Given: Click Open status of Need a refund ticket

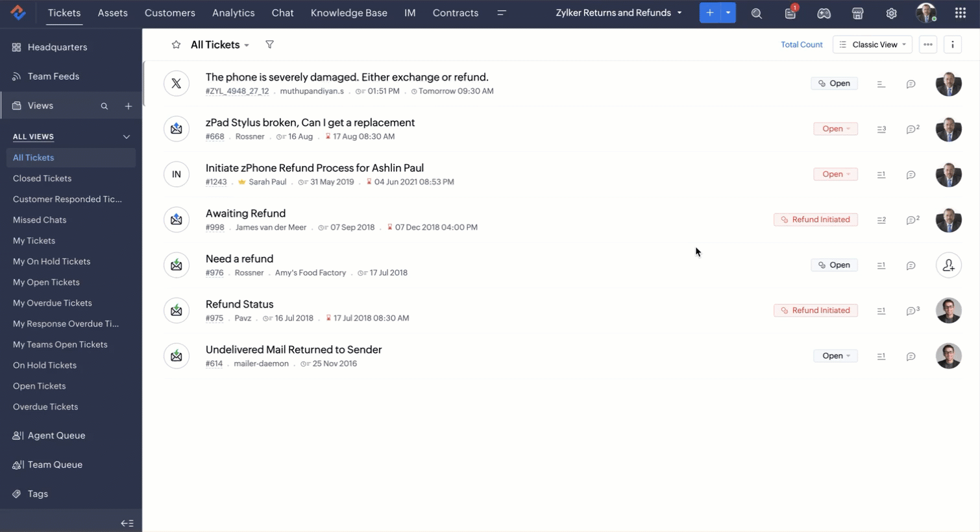Looking at the screenshot, I should pos(834,265).
